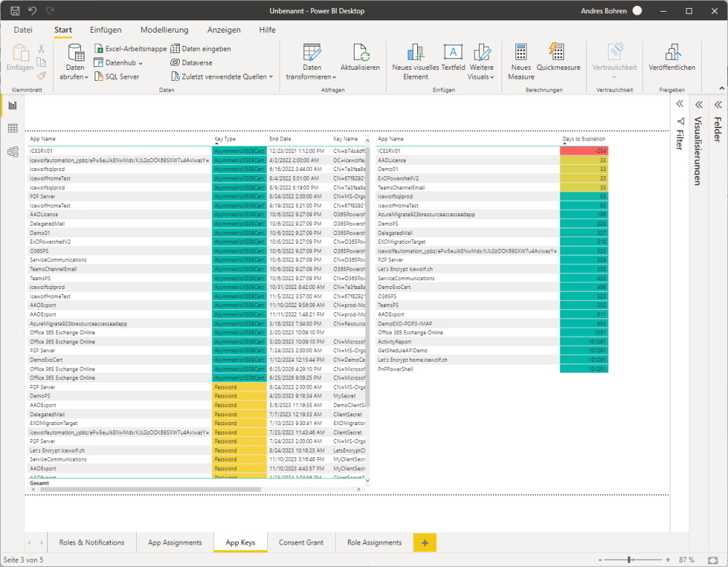Switch to Model view in sidebar
Image resolution: width=728 pixels, height=567 pixels.
[x=12, y=151]
